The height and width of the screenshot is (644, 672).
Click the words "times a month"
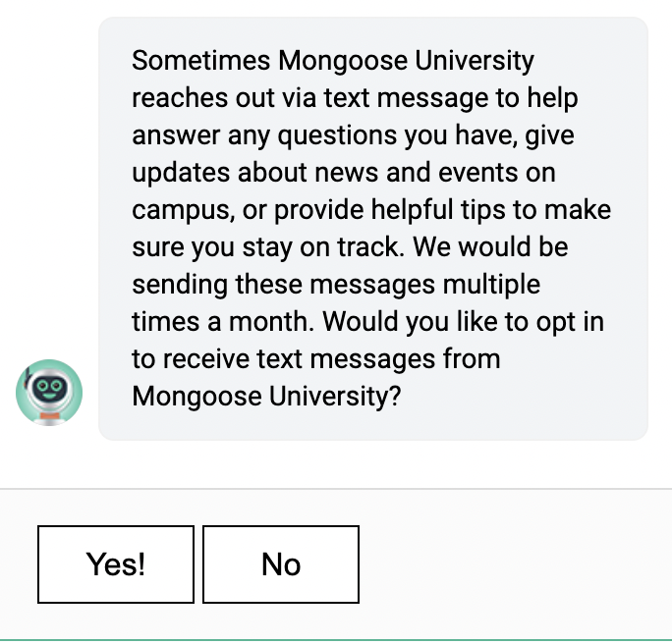221,322
